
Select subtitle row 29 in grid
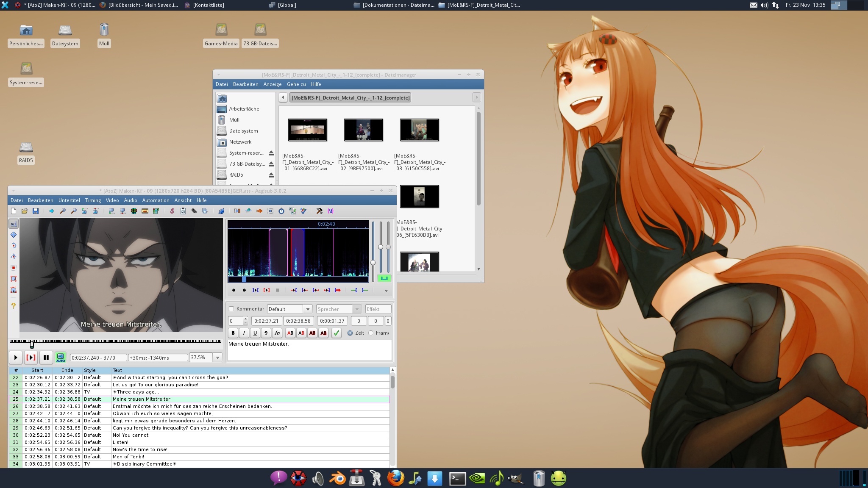pos(199,428)
